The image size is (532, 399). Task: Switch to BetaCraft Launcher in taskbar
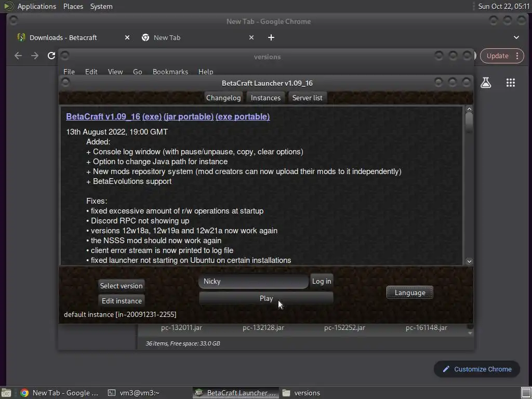(236, 393)
